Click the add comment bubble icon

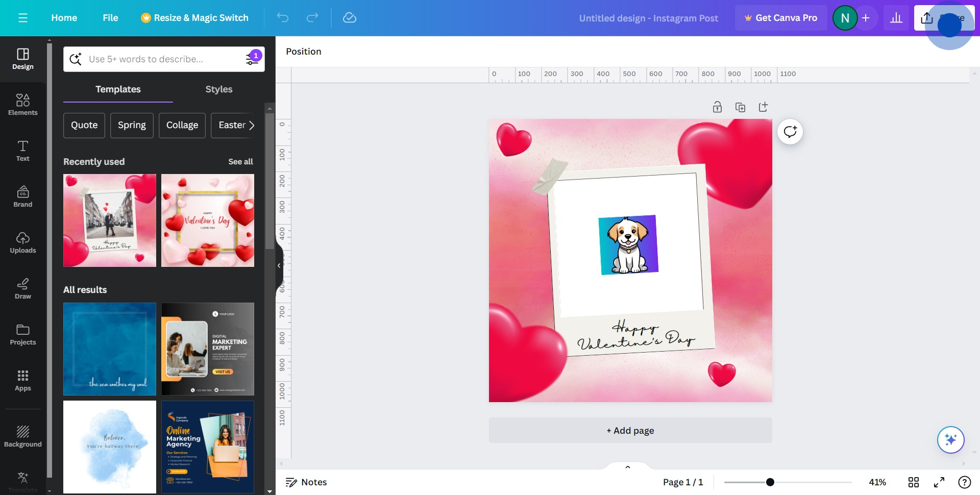[790, 132]
